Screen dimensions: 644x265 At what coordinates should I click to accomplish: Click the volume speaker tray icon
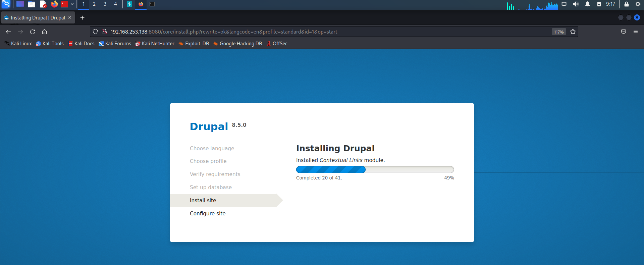click(576, 4)
